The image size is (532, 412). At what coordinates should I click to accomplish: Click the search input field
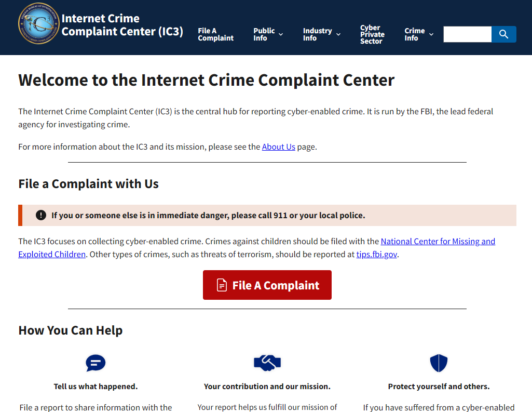pyautogui.click(x=467, y=34)
